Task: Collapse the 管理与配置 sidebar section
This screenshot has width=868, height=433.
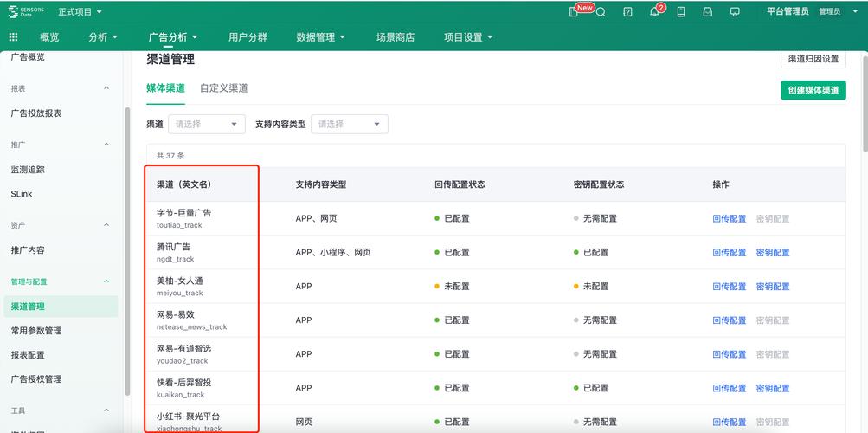Action: point(106,281)
